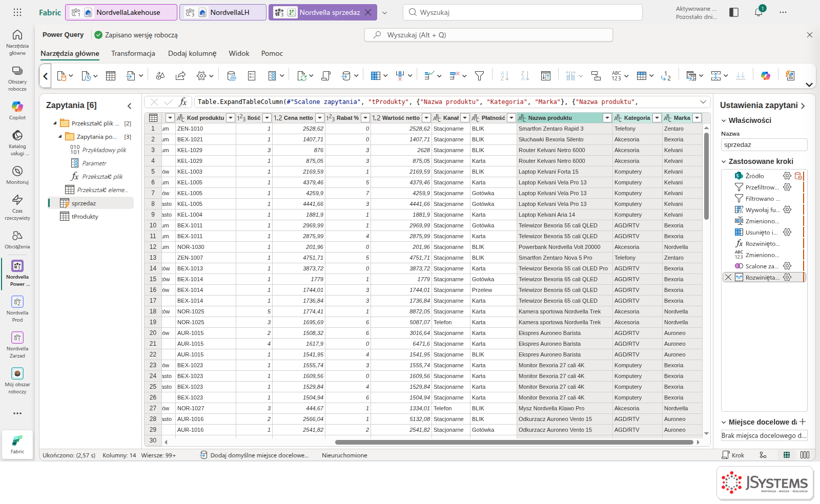Open the Widok ribbon tab
The height and width of the screenshot is (504, 820).
click(x=239, y=53)
